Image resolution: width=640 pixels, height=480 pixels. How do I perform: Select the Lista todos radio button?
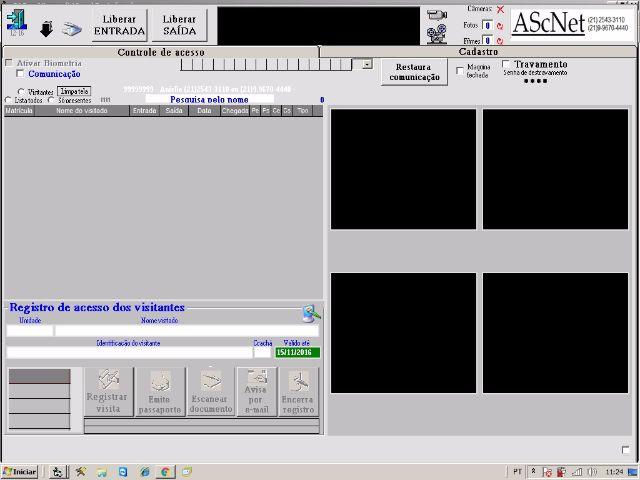[x=8, y=100]
